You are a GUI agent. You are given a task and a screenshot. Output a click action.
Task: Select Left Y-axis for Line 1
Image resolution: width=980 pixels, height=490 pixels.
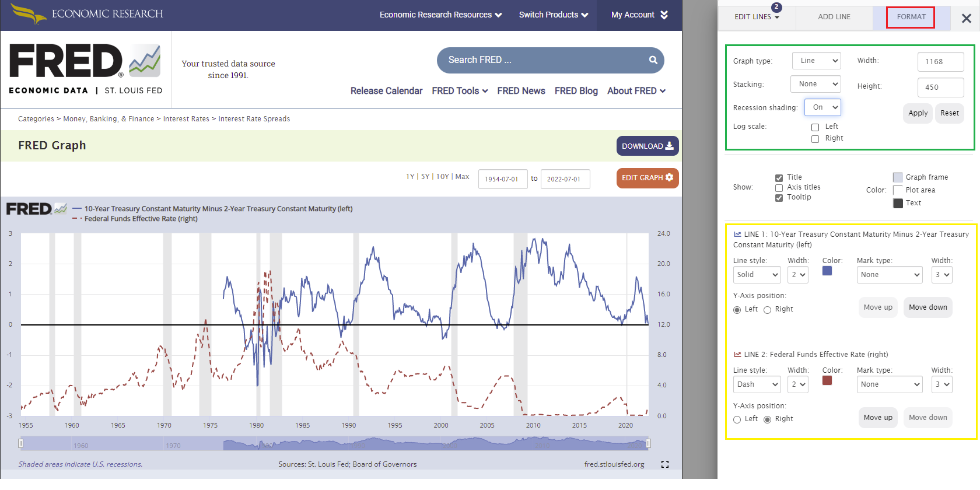click(737, 310)
